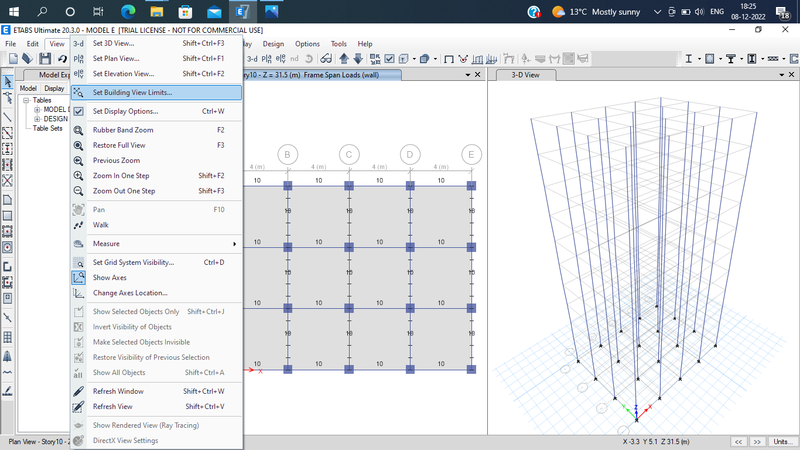Click the Save floppy disk icon
This screenshot has width=800, height=450.
[45, 59]
